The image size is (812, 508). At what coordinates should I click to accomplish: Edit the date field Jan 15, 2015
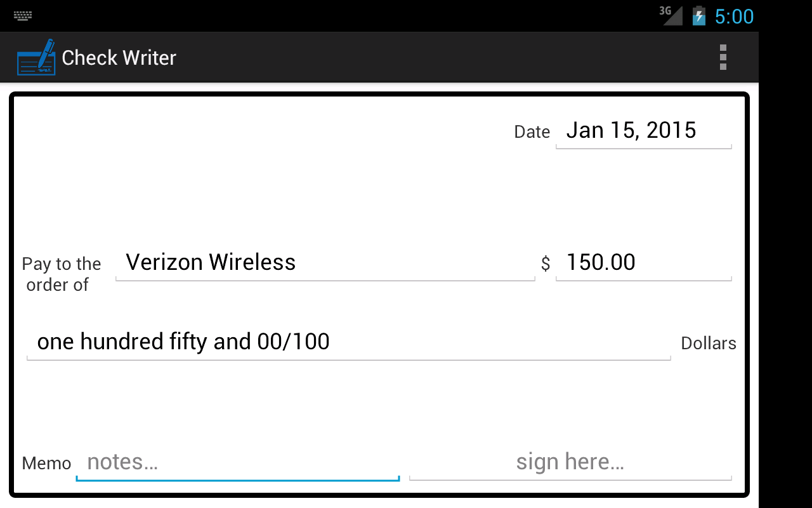[x=643, y=131]
